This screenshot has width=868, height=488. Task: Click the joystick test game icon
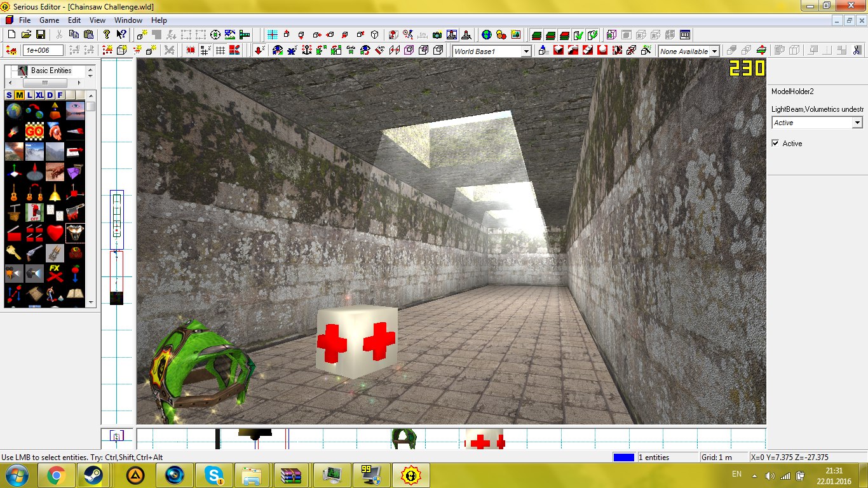tap(466, 34)
